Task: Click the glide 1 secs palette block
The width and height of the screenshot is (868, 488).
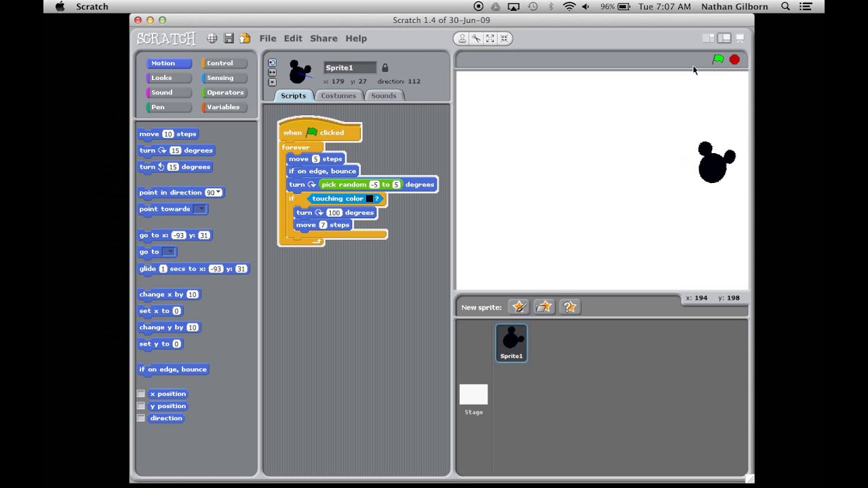Action: 193,269
